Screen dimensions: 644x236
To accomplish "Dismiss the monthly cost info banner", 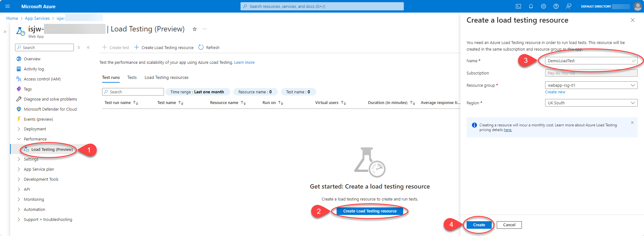I will coord(632,123).
